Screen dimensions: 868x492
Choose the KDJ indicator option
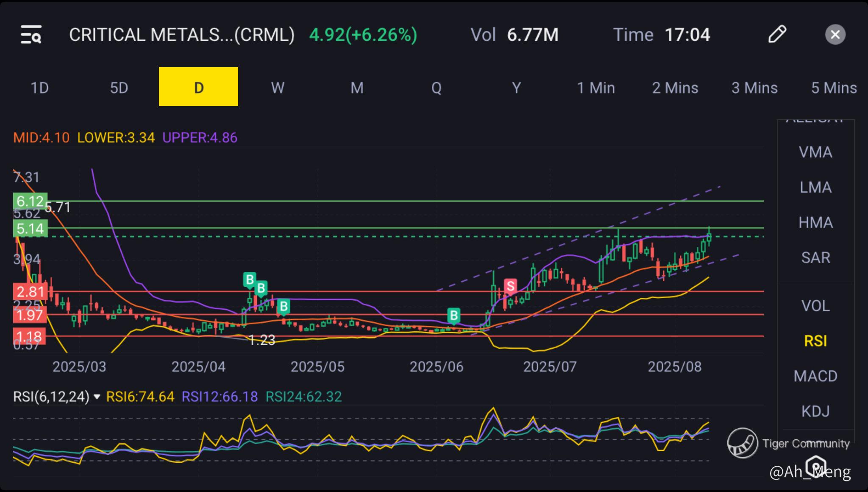coord(815,411)
